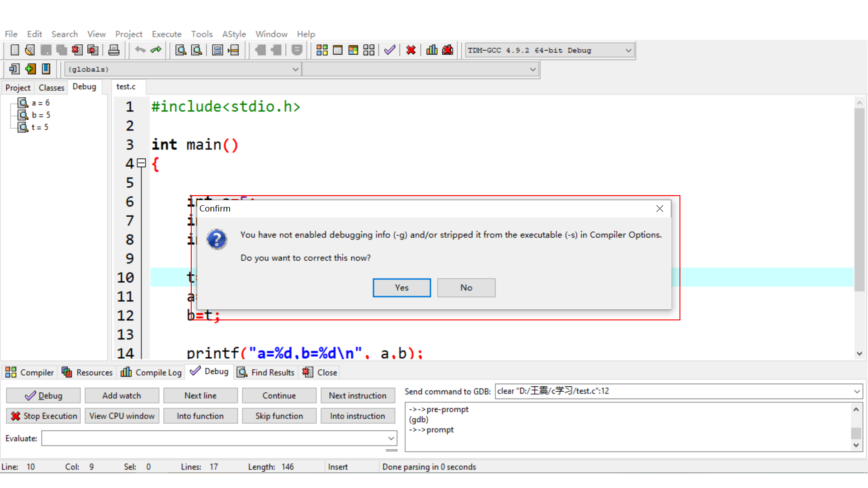The width and height of the screenshot is (868, 488).
Task: Click the green Redo arrow icon
Action: click(156, 50)
